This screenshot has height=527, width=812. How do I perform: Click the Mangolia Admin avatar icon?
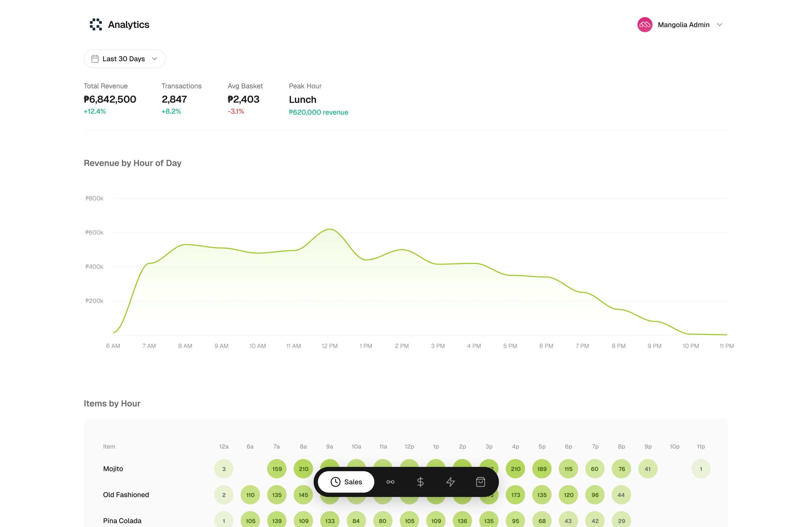pos(645,24)
